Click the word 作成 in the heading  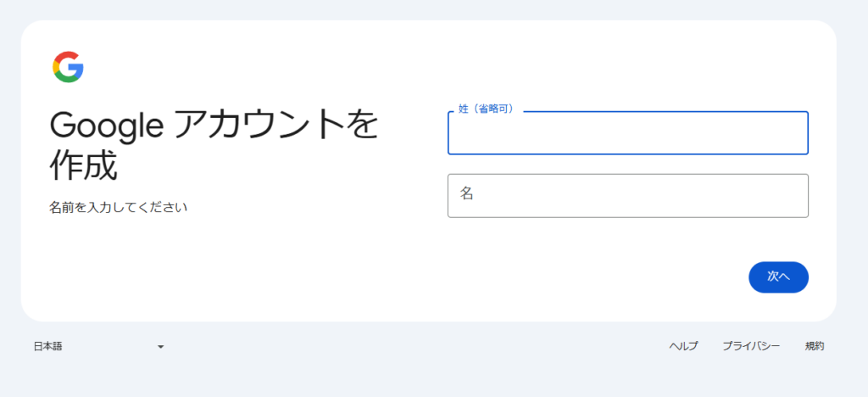(x=84, y=165)
